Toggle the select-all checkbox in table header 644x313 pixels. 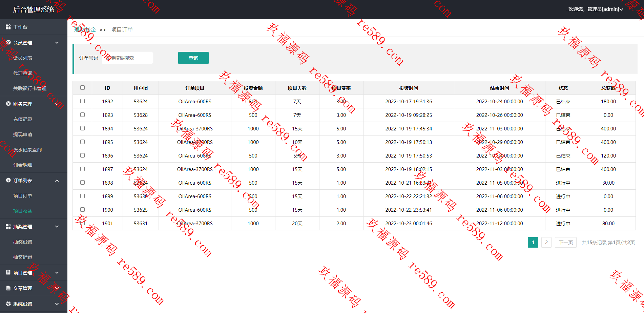coord(82,88)
